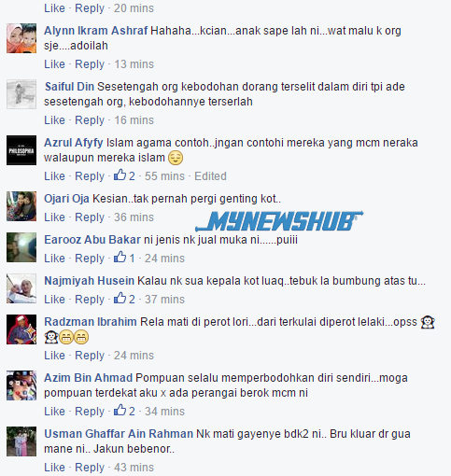Reply to Earooz Abu Bakar's comment

pyautogui.click(x=90, y=259)
